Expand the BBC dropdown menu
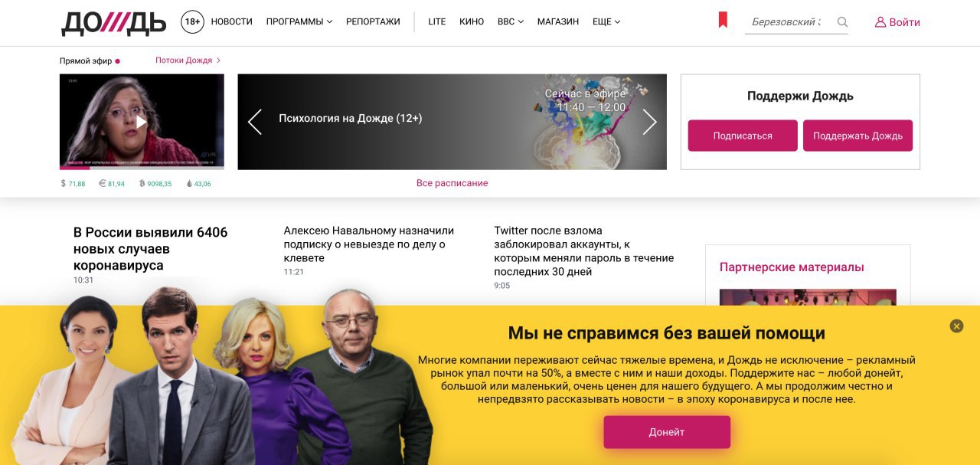 click(x=511, y=22)
